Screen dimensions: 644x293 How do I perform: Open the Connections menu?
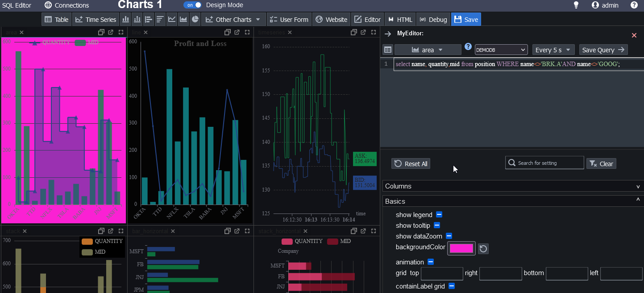(x=67, y=5)
